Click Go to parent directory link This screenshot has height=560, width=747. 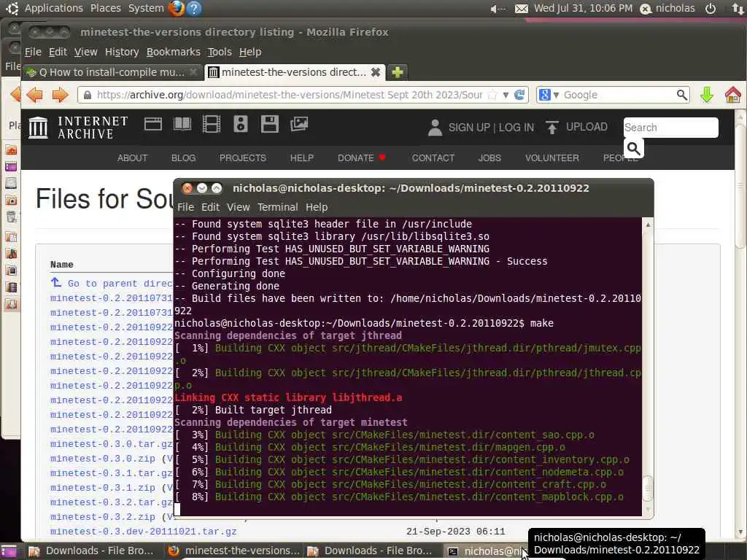coord(112,284)
